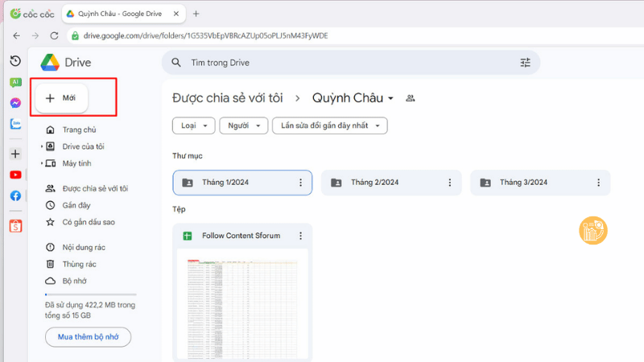Click the orange floating chart icon
The width and height of the screenshot is (644, 362).
[x=593, y=230]
